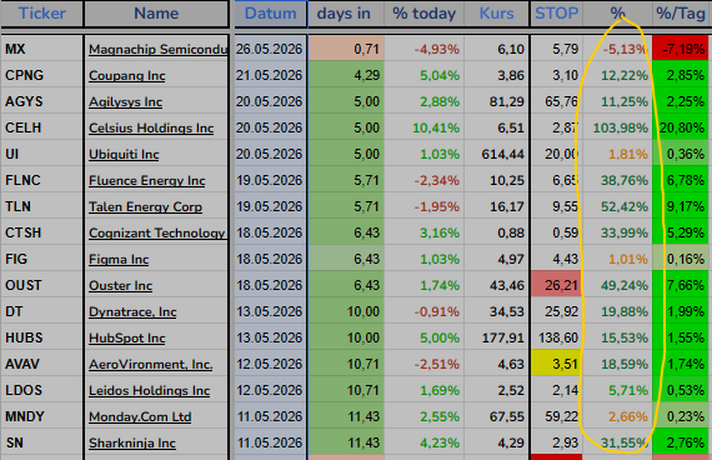Click the DT ticker cell

click(42, 312)
